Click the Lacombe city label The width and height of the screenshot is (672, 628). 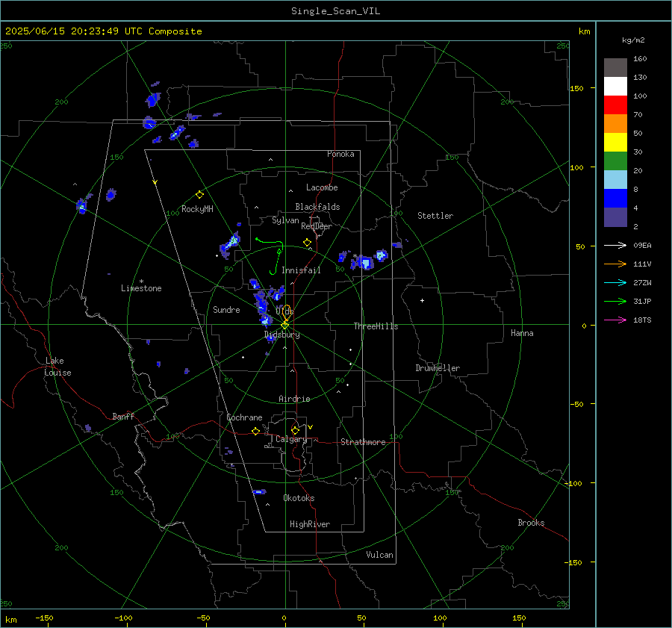[322, 187]
